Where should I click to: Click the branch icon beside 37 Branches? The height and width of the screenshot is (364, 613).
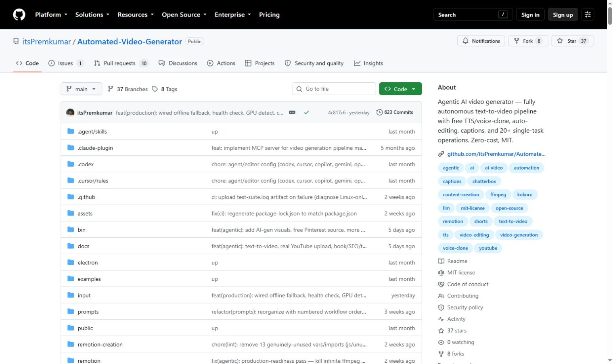click(x=111, y=89)
